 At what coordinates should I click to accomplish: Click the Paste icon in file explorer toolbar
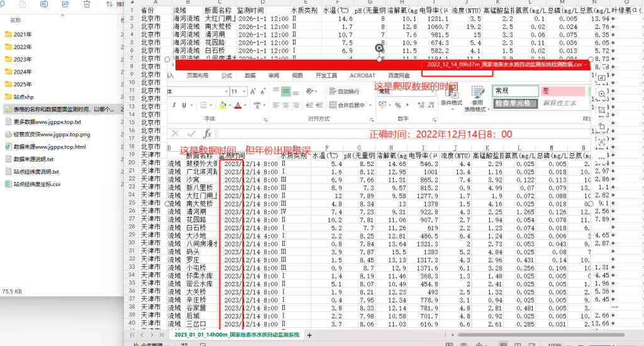tap(23, 4)
